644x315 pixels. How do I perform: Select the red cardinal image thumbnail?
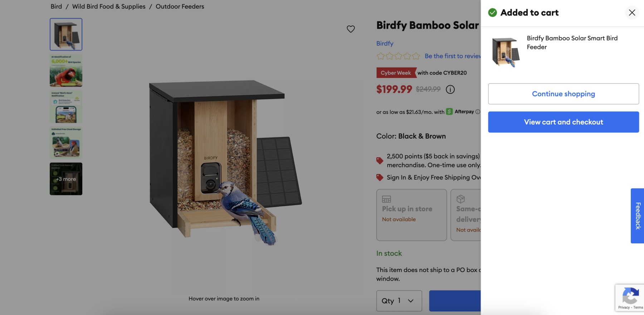66,71
